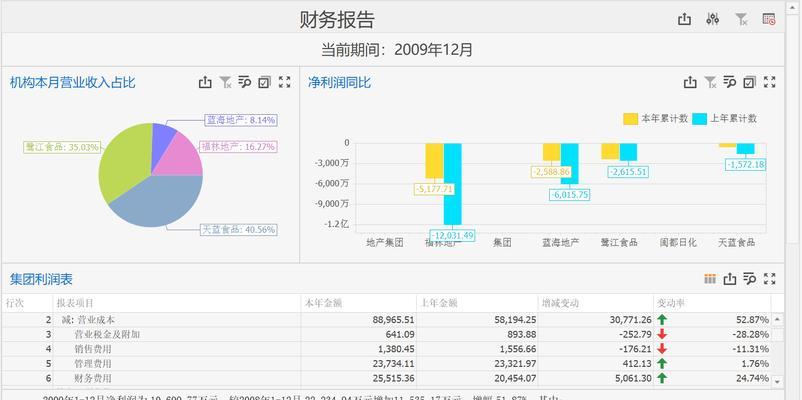Screen dimensions: 802x400
Task: Maximize the 机构本月营业收入占比 panel
Action: pyautogui.click(x=284, y=82)
